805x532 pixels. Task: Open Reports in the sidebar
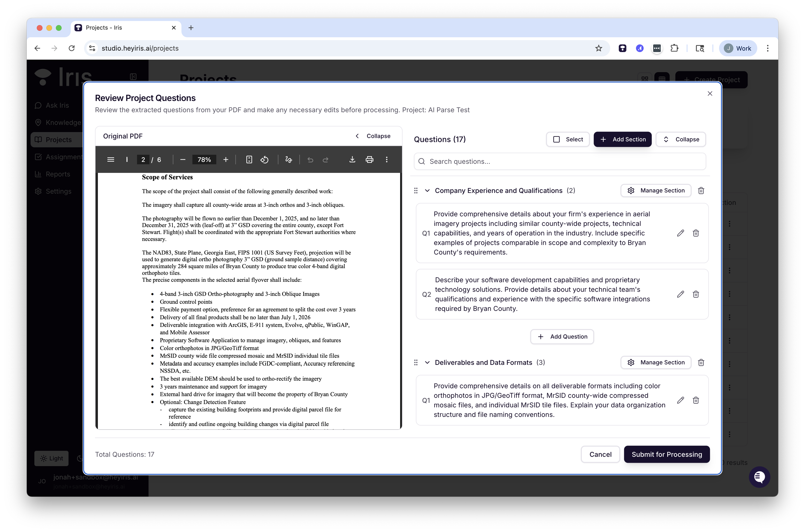[52, 174]
